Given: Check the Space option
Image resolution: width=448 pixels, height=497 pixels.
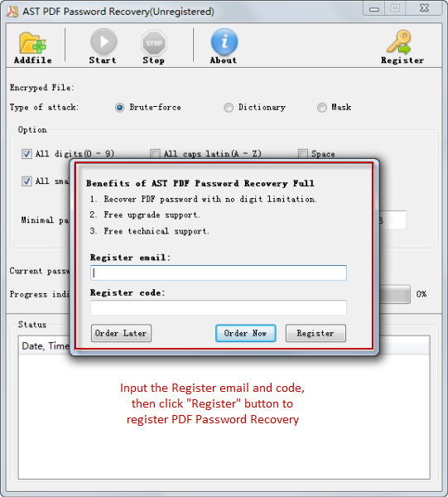Looking at the screenshot, I should (x=303, y=154).
